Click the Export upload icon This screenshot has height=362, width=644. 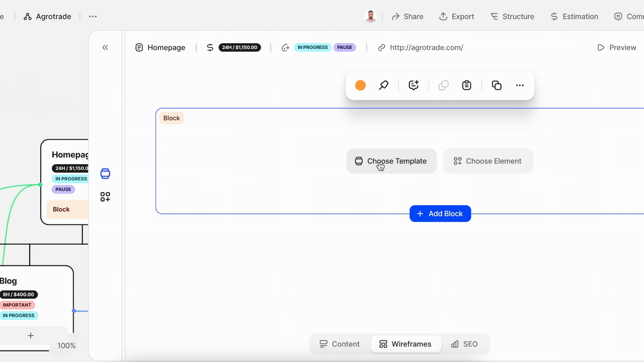click(x=443, y=17)
